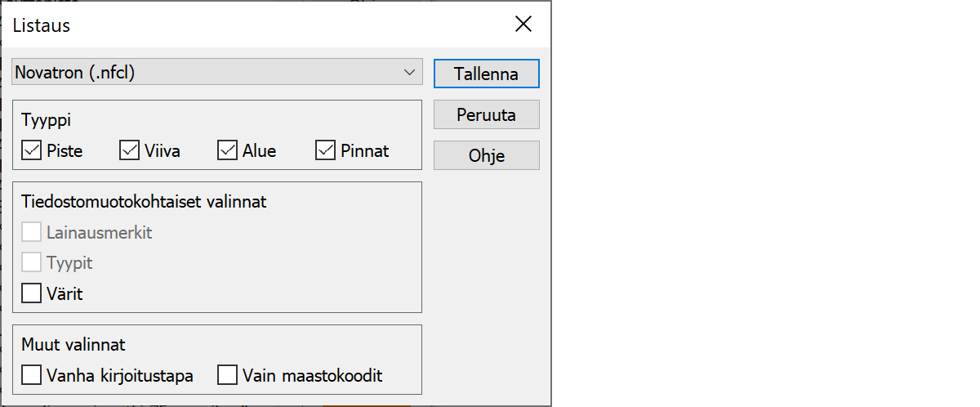
Task: Click the Listaus title bar text
Action: pos(42,25)
